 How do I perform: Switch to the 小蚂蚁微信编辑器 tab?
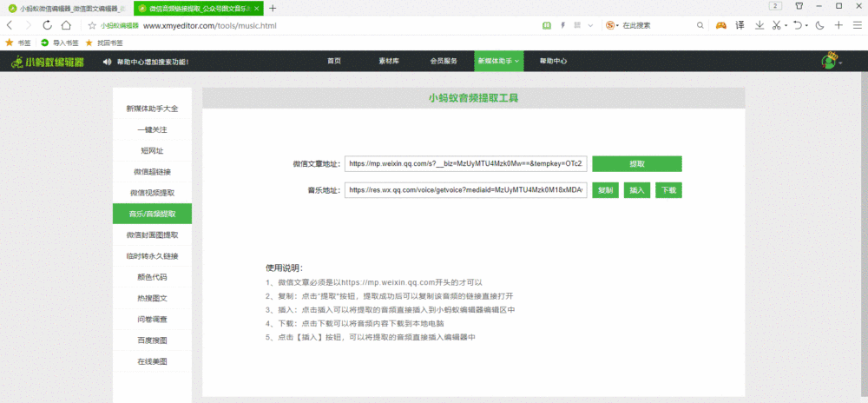point(68,9)
